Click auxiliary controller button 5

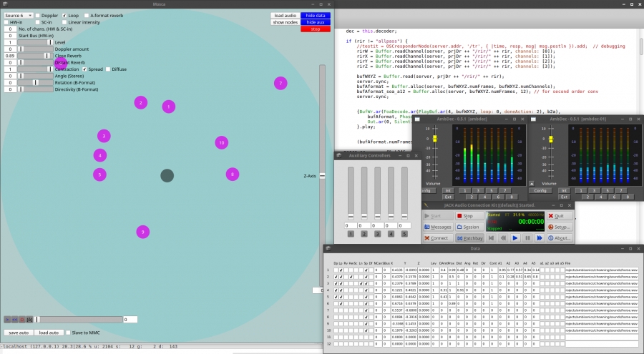404,234
